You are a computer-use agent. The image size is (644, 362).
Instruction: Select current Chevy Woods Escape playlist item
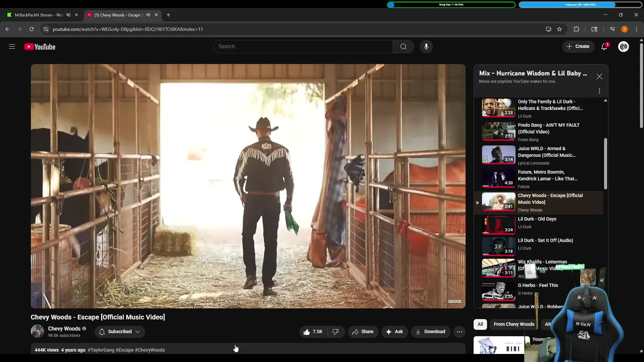coord(538,203)
